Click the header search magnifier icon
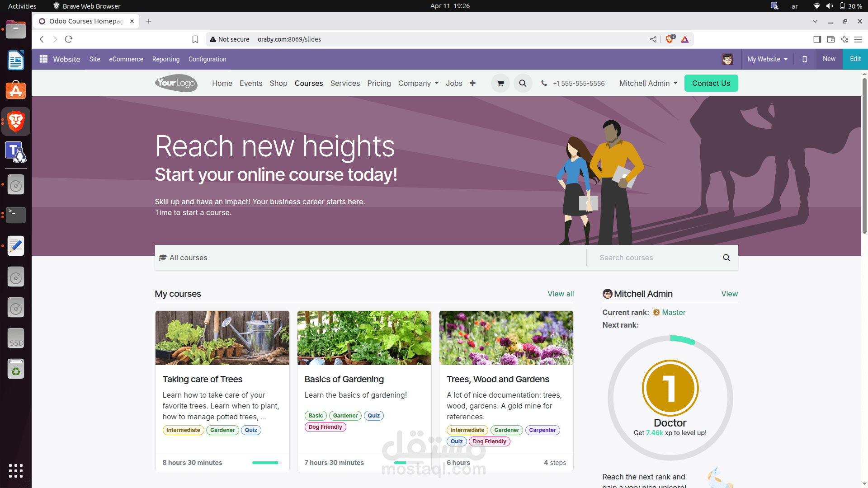Screen dimensions: 868x488 pyautogui.click(x=523, y=83)
